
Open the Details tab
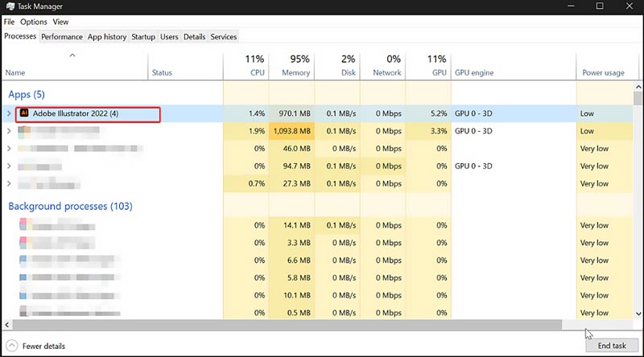click(x=194, y=37)
